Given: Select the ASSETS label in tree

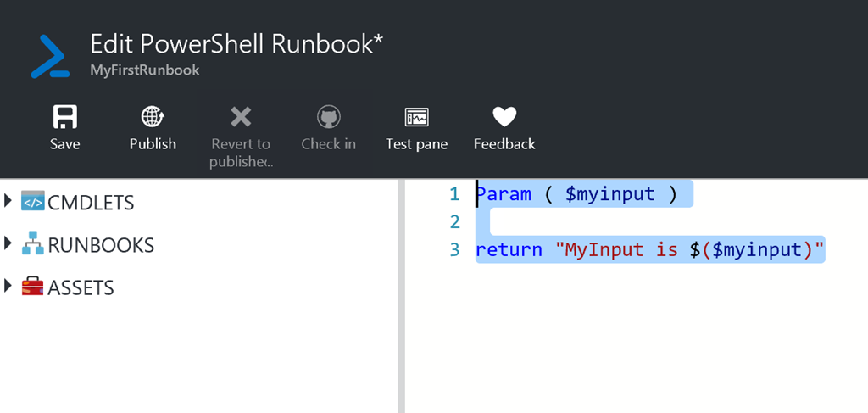Looking at the screenshot, I should coord(81,288).
